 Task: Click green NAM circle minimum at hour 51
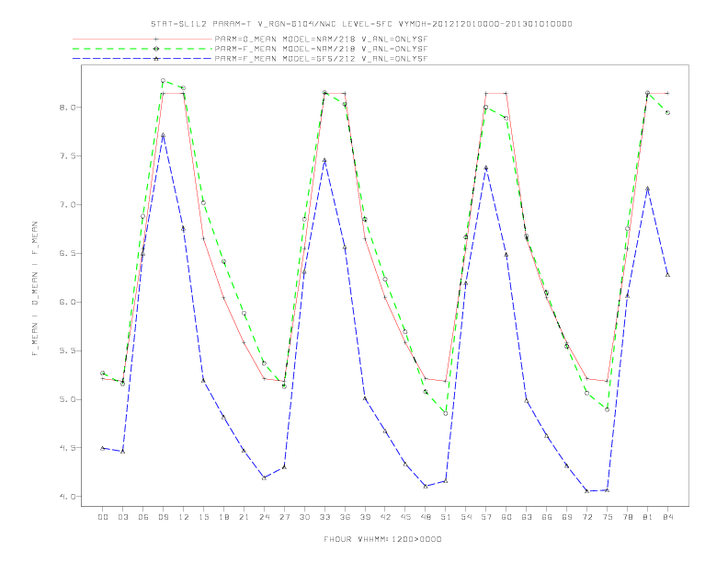[x=446, y=413]
